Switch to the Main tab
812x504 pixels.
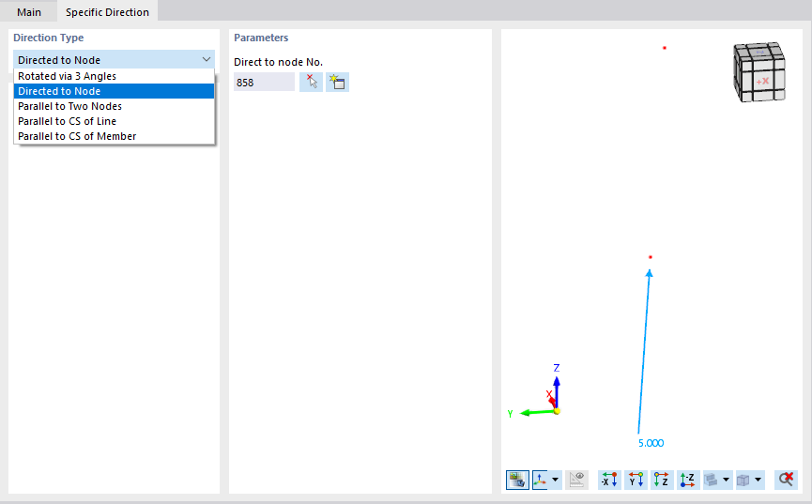pos(28,11)
